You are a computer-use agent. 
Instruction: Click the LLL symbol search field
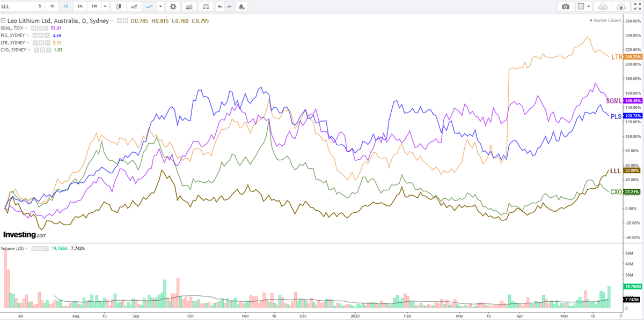pos(16,6)
